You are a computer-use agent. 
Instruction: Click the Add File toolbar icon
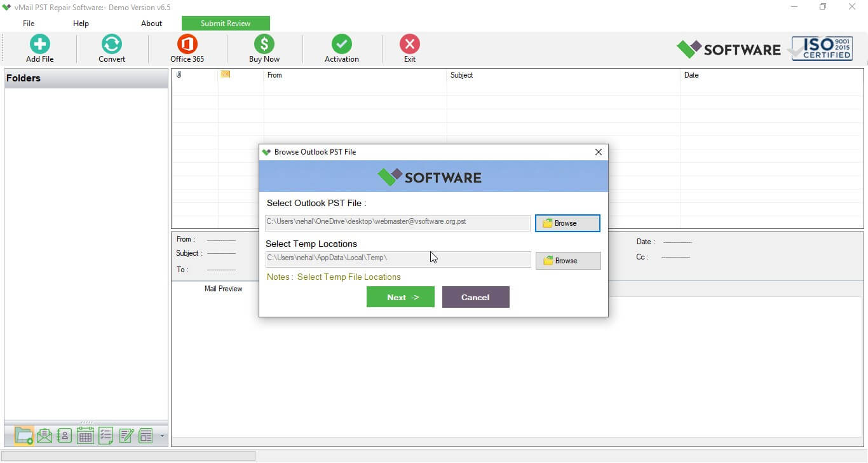39,44
